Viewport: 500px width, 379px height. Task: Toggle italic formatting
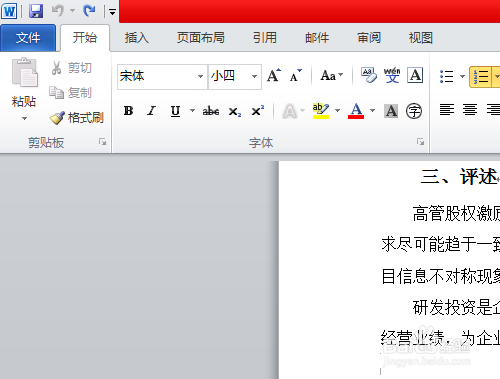coord(152,111)
